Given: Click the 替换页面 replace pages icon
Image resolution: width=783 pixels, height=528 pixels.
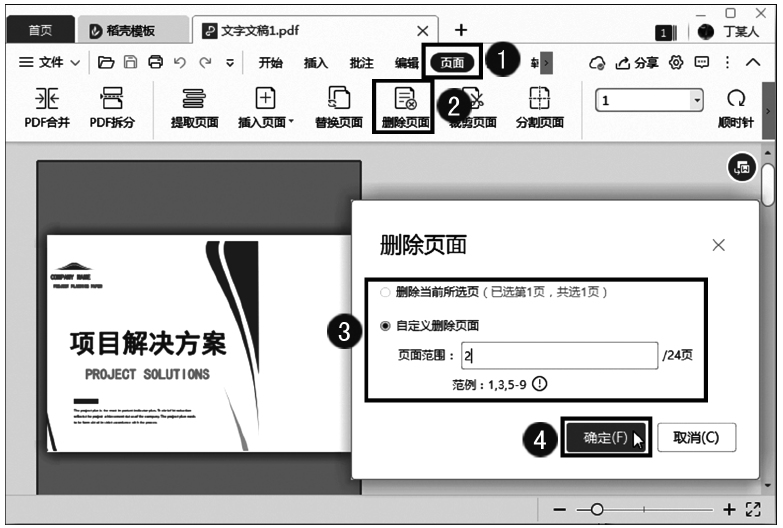Looking at the screenshot, I should click(x=338, y=99).
